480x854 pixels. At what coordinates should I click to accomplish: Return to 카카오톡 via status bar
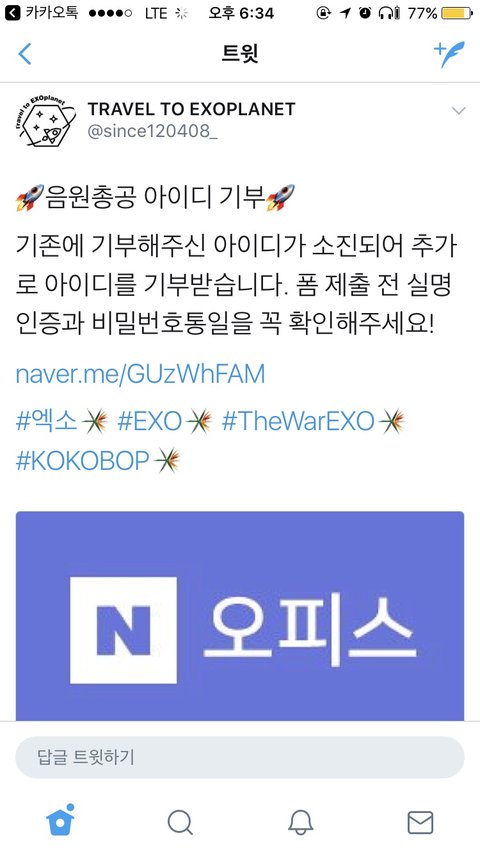[x=41, y=13]
